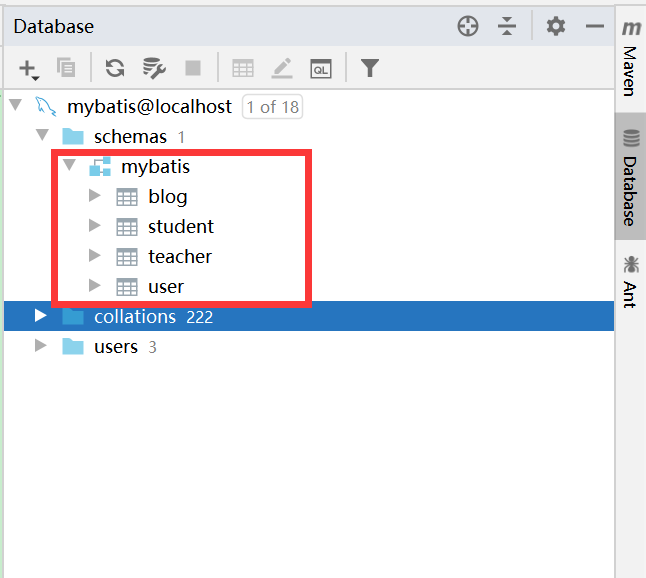Viewport: 646px width, 578px height.
Task: Expand the users folder
Action: coord(40,345)
